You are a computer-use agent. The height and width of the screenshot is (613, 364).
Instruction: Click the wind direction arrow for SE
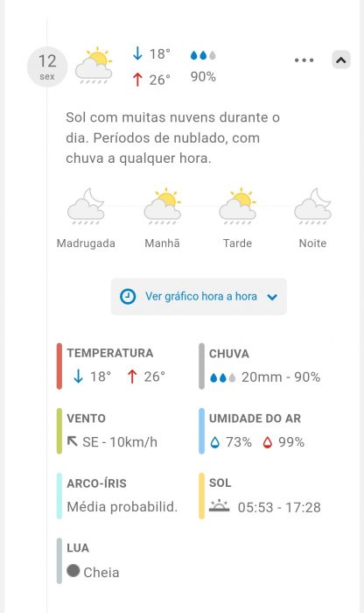pos(73,441)
